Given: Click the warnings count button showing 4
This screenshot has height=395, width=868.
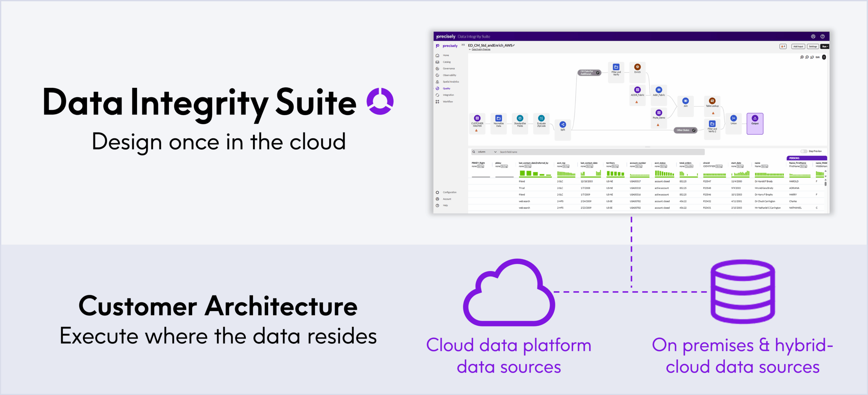Looking at the screenshot, I should click(783, 46).
